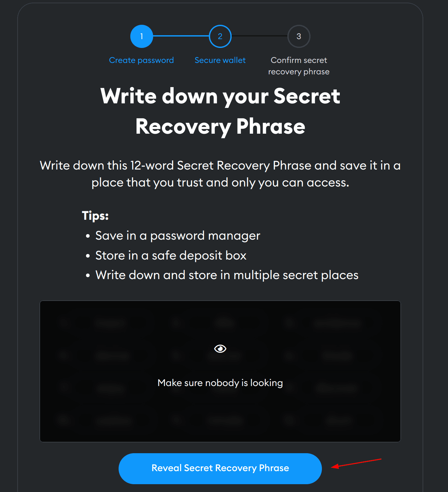The width and height of the screenshot is (448, 492).
Task: Click the eye icon in the hidden phrase box
Action: click(220, 349)
